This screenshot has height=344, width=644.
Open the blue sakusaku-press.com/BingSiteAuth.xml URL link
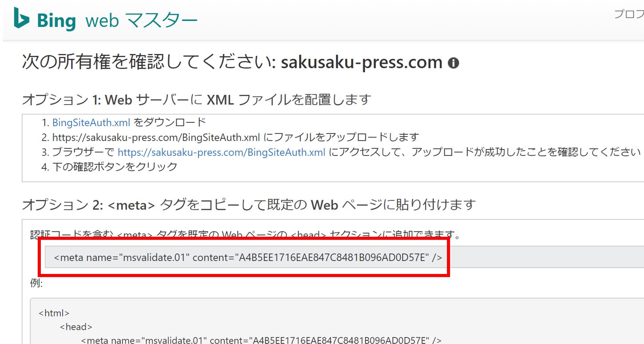[221, 152]
